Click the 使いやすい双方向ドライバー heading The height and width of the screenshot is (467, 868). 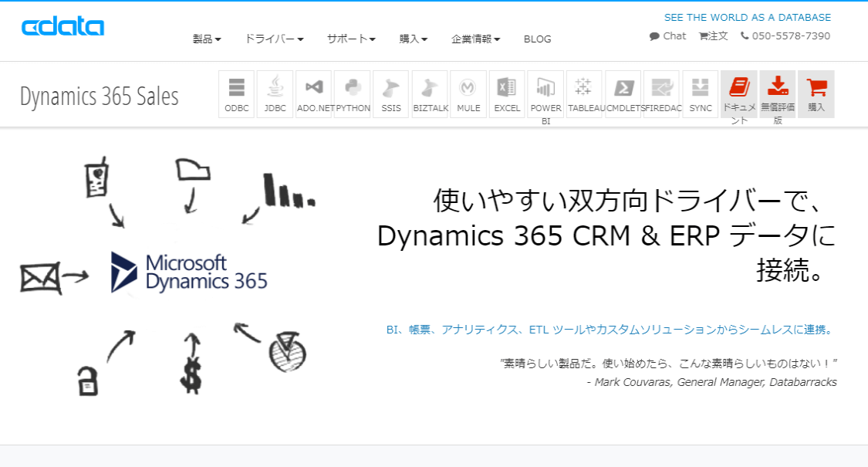606,235
